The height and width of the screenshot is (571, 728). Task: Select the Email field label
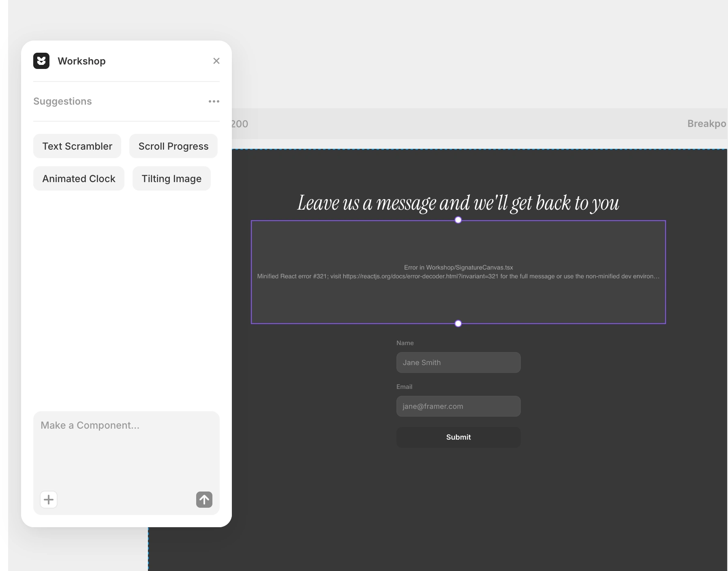pyautogui.click(x=404, y=387)
